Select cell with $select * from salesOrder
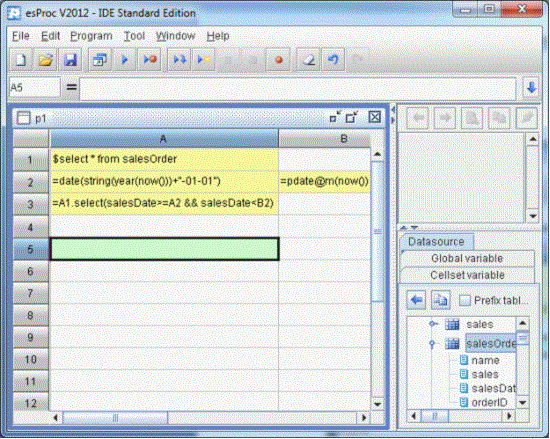This screenshot has width=550, height=439. (164, 159)
